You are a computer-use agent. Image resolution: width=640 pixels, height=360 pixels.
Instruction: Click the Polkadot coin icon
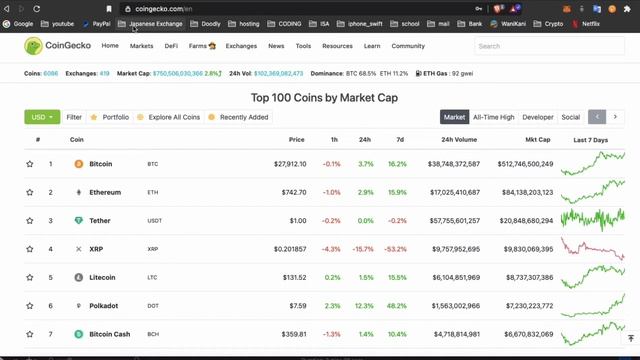pyautogui.click(x=79, y=306)
